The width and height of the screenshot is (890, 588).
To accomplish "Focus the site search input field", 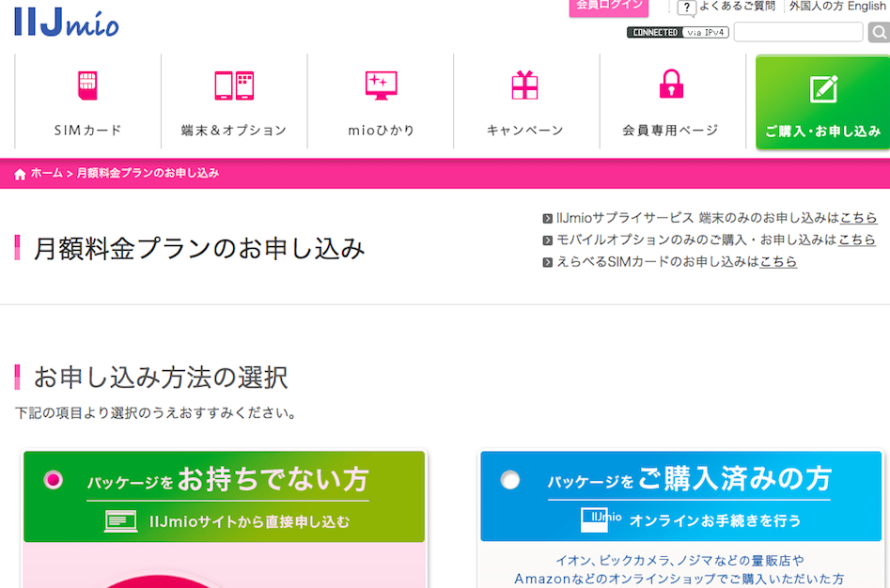I will [x=798, y=32].
